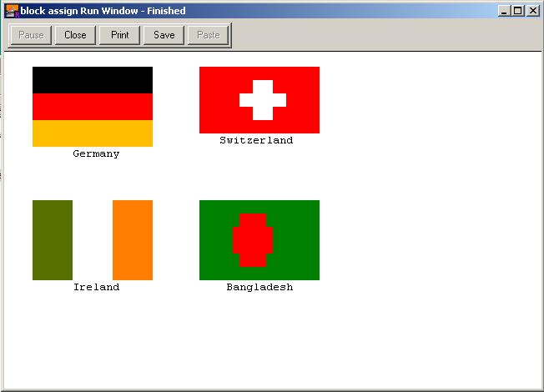This screenshot has width=544, height=392.
Task: Click the Bangladesh text label
Action: pos(259,288)
